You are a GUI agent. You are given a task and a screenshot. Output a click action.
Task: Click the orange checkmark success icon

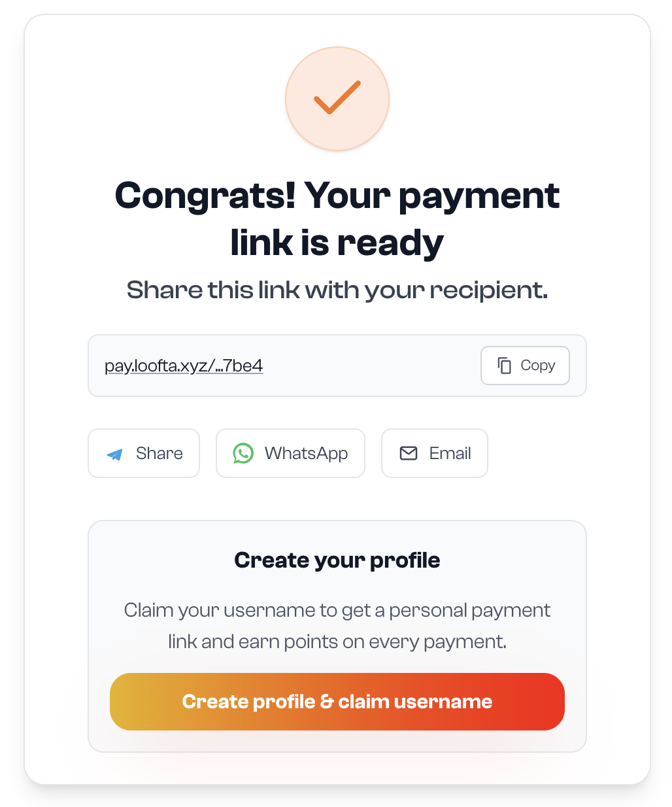(x=337, y=99)
